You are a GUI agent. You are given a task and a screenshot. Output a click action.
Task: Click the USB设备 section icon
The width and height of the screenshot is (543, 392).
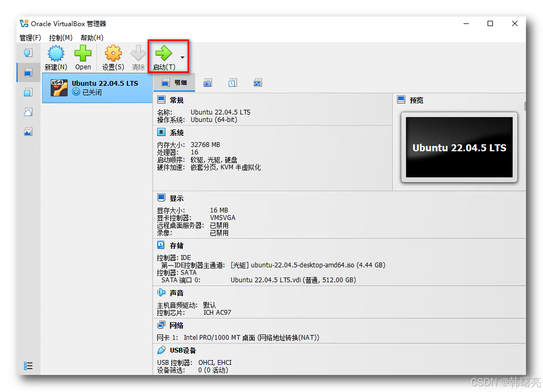click(x=161, y=350)
